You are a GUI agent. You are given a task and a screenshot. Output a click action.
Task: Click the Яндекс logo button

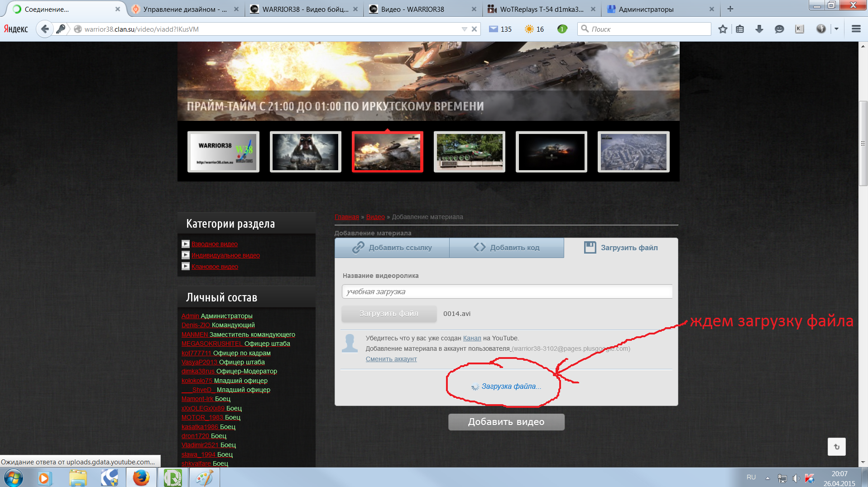16,29
